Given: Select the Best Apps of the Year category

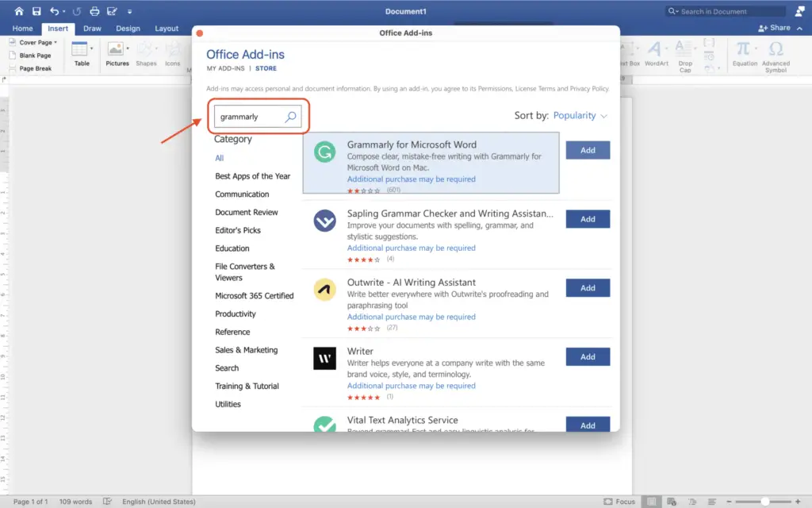Looking at the screenshot, I should pos(253,176).
